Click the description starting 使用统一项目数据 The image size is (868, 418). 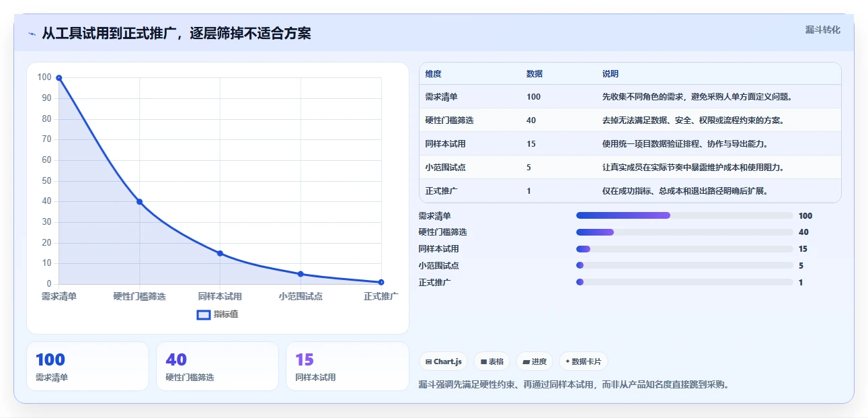pos(686,144)
